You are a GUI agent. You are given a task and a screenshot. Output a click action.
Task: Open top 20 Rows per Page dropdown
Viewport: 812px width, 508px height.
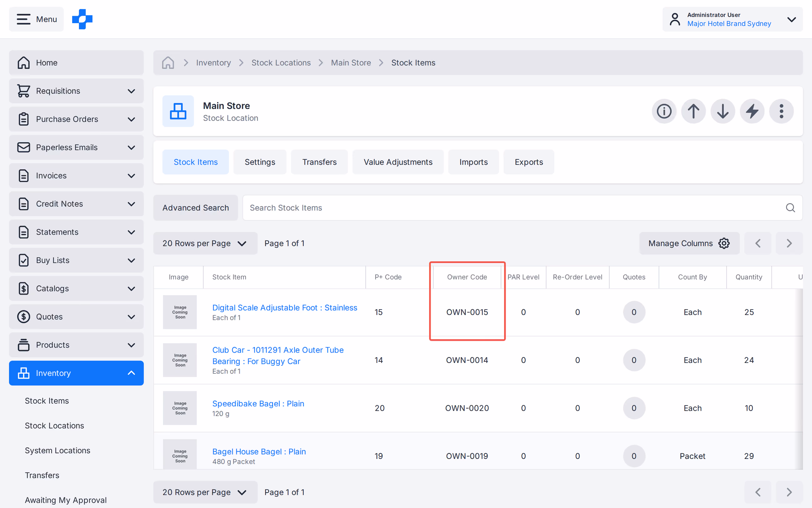pyautogui.click(x=205, y=243)
